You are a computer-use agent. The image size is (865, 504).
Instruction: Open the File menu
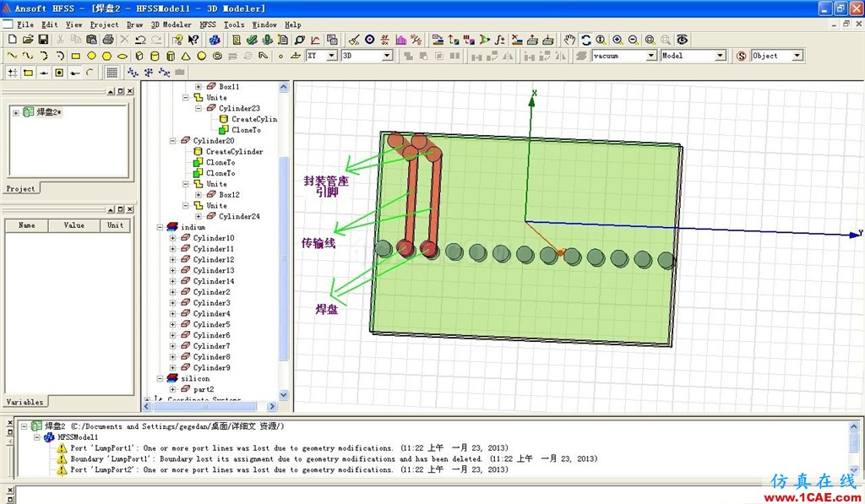pos(24,24)
